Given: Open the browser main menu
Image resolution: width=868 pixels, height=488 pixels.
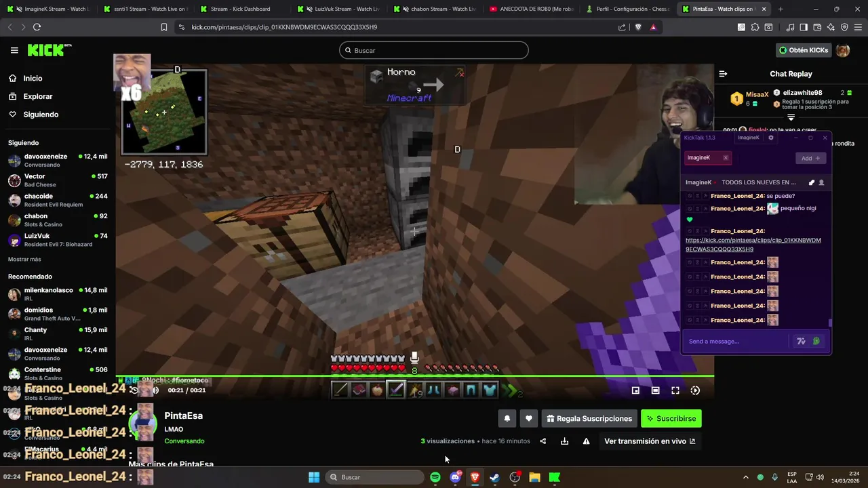Looking at the screenshot, I should (x=858, y=27).
